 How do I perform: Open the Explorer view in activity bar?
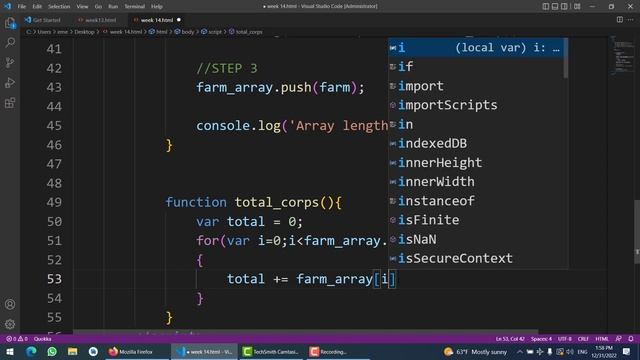[10, 23]
